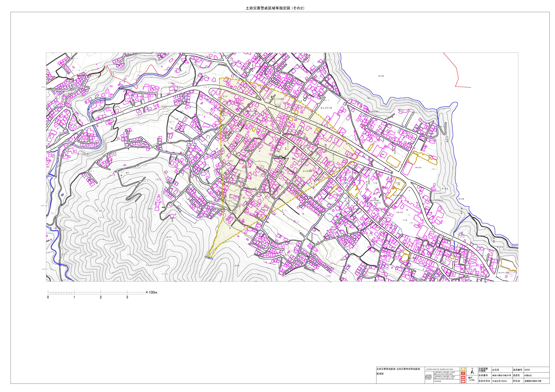Click the 相模原市緑区中野 location cell
This screenshot has width=555, height=392.
[x=533, y=381]
